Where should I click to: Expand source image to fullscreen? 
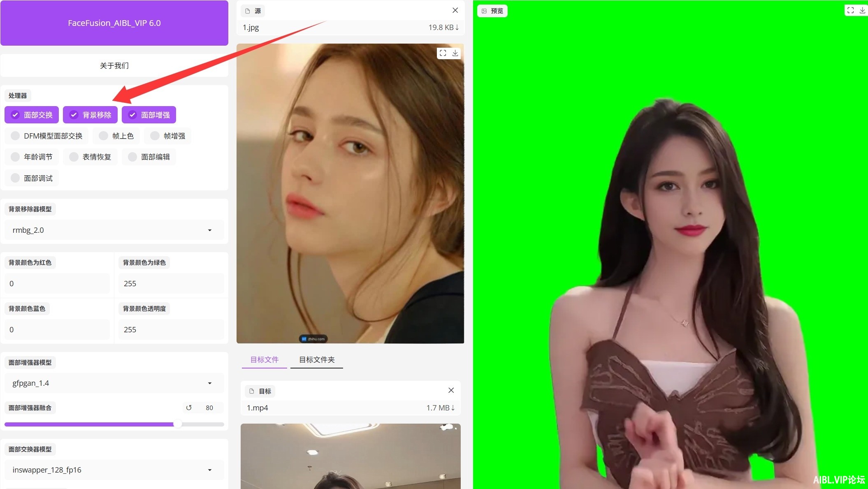443,53
